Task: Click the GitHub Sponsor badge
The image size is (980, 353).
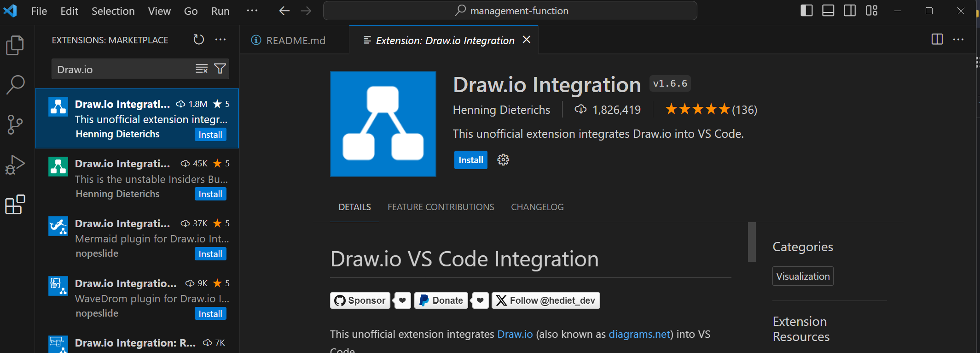Action: click(x=360, y=300)
